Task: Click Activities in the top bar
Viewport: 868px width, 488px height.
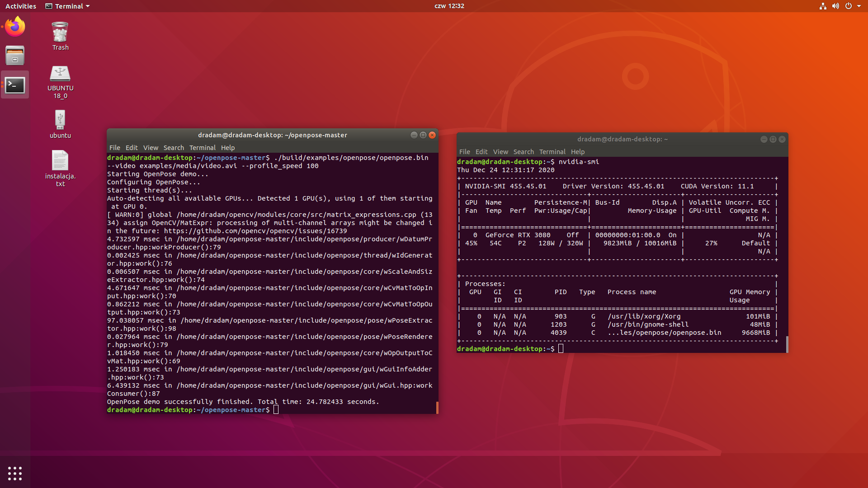Action: click(20, 6)
